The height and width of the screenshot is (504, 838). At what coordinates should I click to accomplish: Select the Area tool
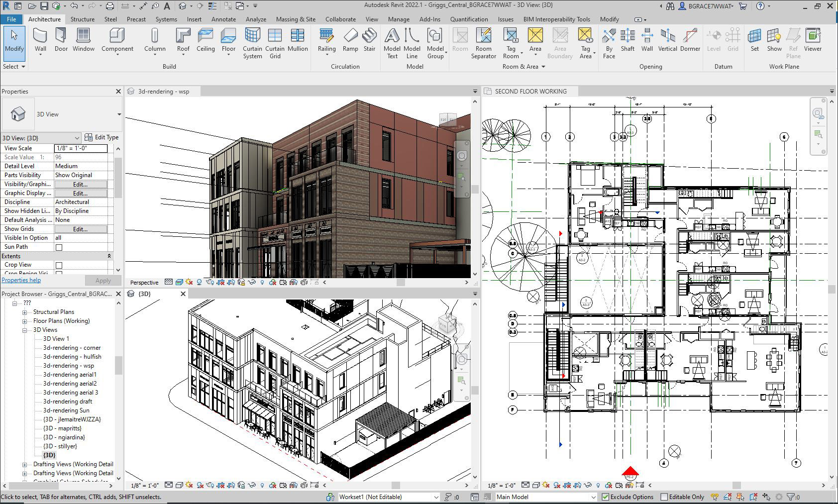click(535, 40)
